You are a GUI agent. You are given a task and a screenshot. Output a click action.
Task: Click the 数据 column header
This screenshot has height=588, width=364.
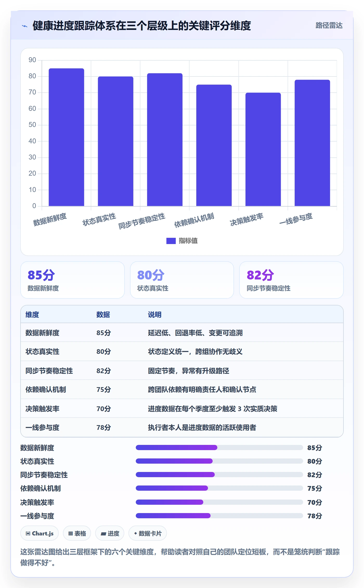(x=103, y=315)
